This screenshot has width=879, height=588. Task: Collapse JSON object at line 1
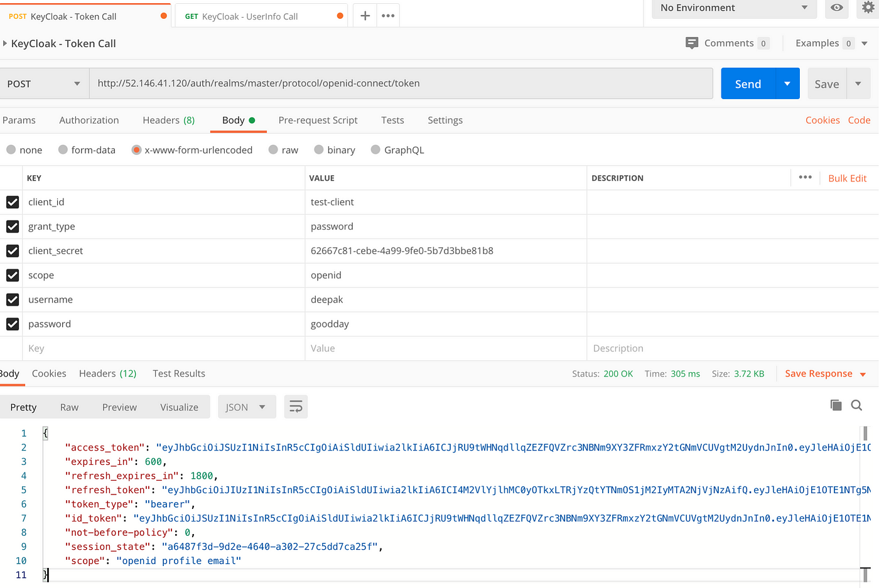45,433
